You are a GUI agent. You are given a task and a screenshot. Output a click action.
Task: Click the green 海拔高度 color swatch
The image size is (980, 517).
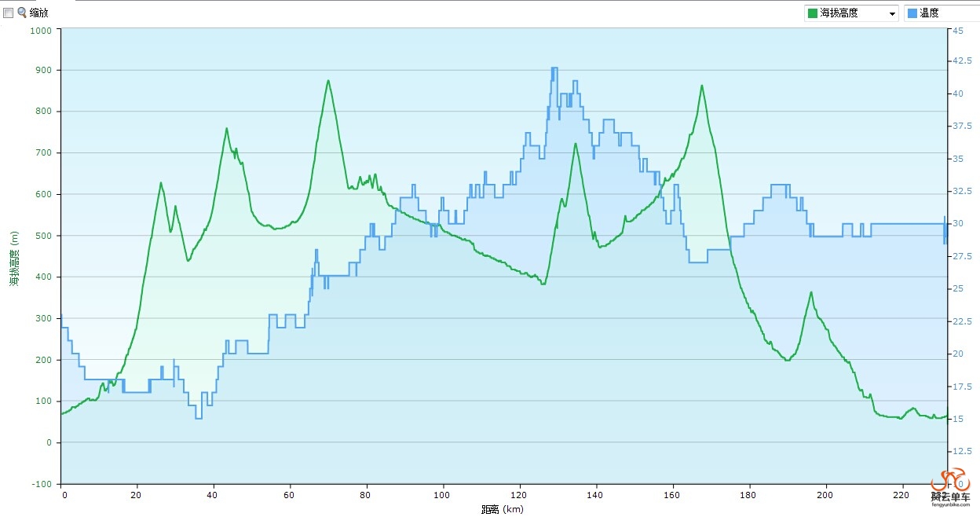coord(813,13)
